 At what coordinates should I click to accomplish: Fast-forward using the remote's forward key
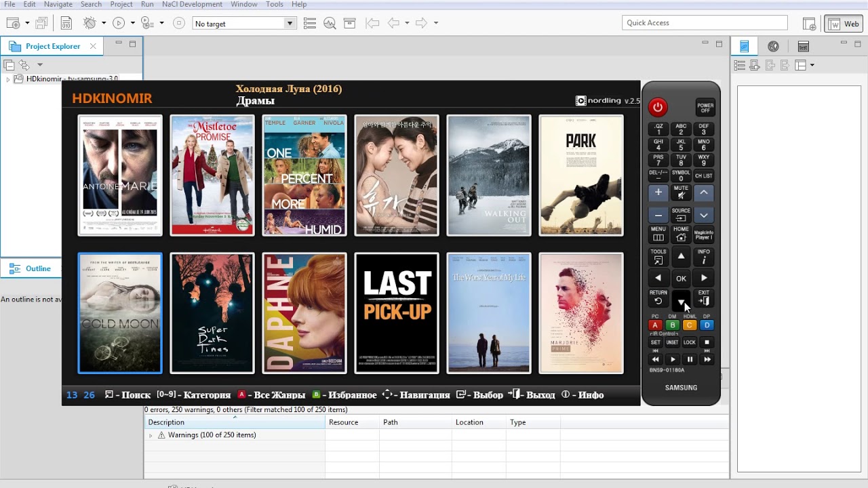pyautogui.click(x=706, y=359)
